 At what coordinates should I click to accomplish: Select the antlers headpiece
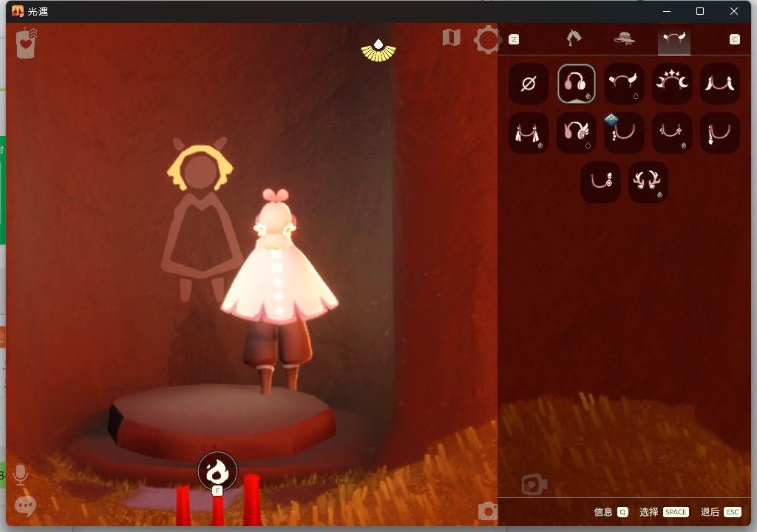[648, 182]
